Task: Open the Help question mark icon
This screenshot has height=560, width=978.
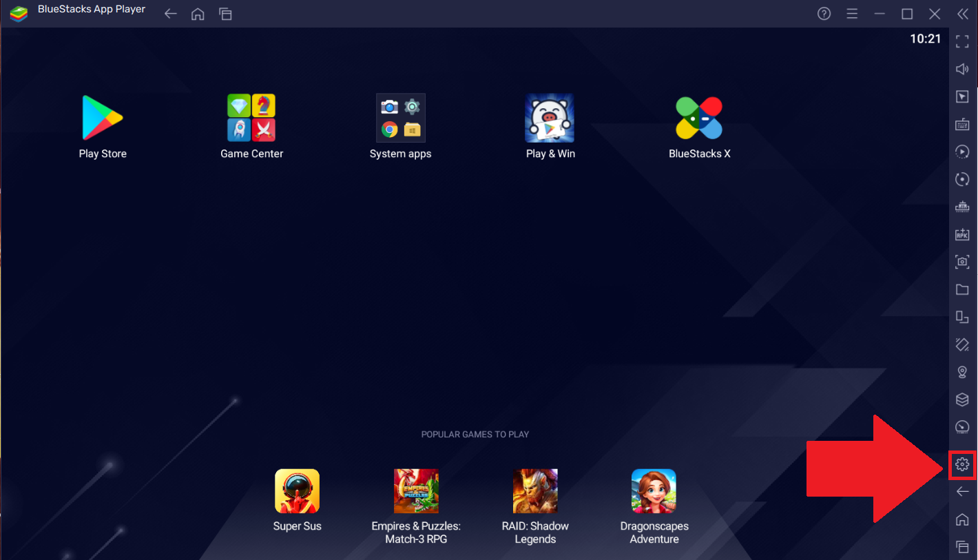Action: [x=824, y=14]
